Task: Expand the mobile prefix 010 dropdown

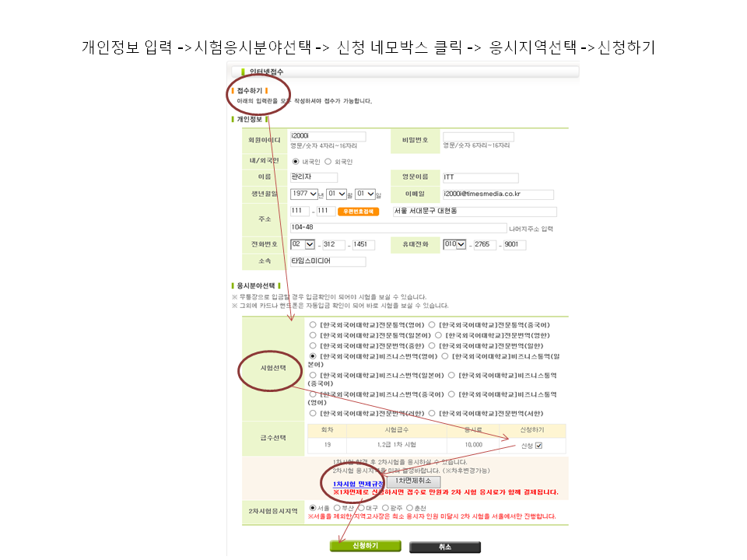Action: point(454,244)
